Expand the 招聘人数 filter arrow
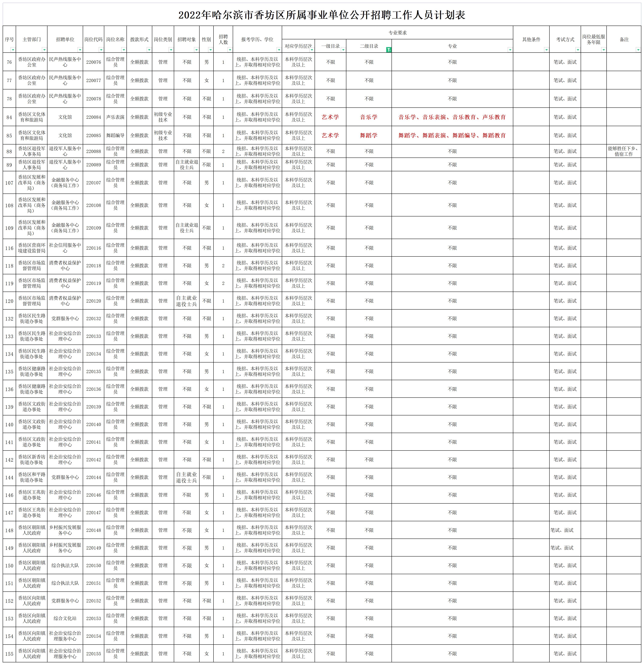Image resolution: width=644 pixels, height=665 pixels. click(x=230, y=50)
